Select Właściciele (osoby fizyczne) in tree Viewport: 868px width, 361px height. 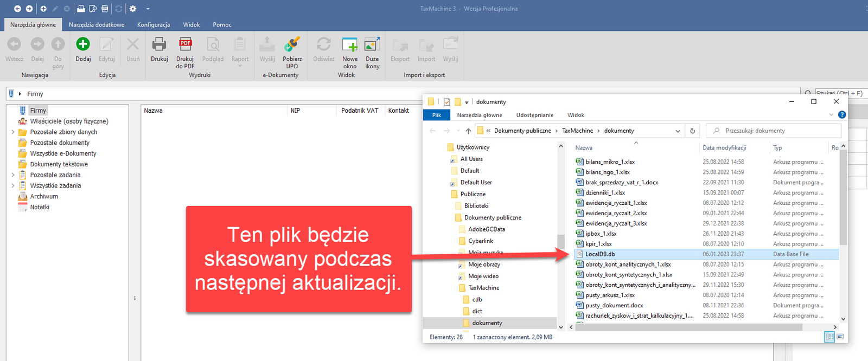click(69, 121)
